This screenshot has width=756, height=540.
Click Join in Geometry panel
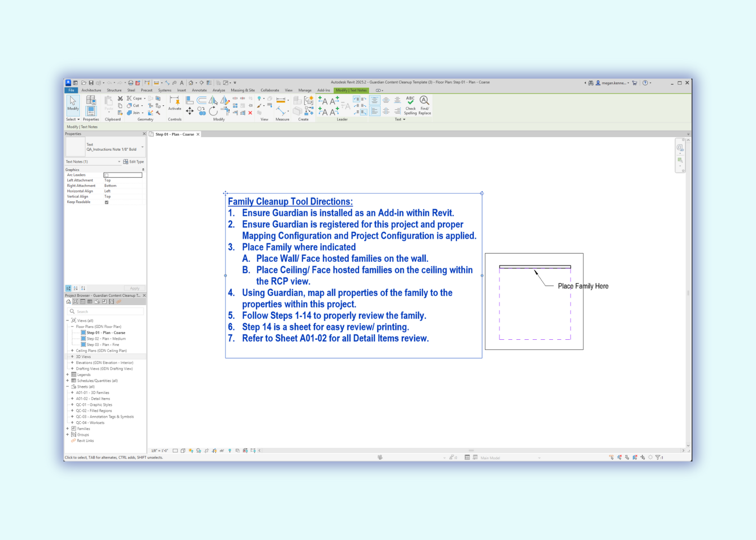(x=134, y=112)
